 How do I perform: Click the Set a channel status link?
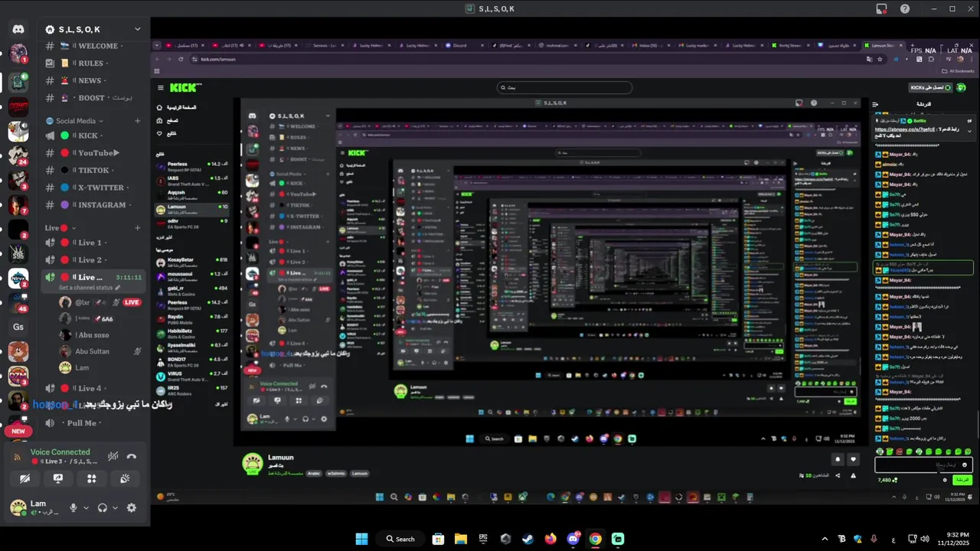[x=86, y=288]
